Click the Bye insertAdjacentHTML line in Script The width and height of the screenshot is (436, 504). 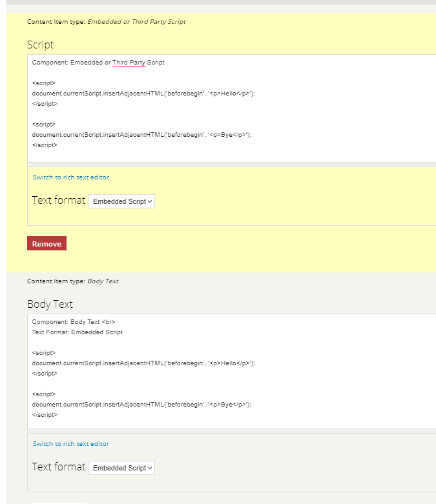click(x=141, y=135)
